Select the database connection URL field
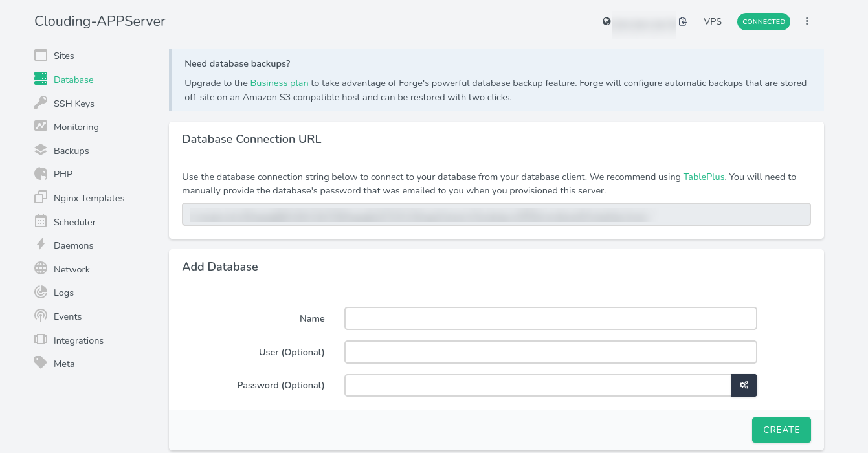The width and height of the screenshot is (868, 453). click(496, 214)
